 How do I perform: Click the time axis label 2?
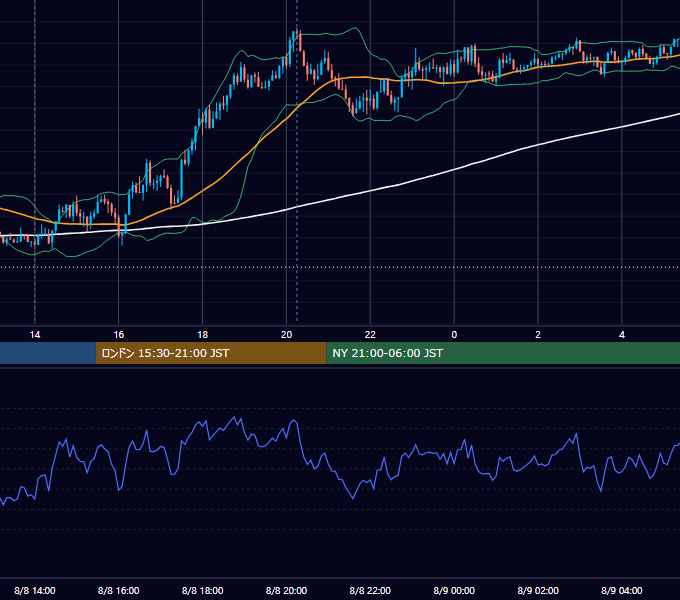(x=538, y=335)
